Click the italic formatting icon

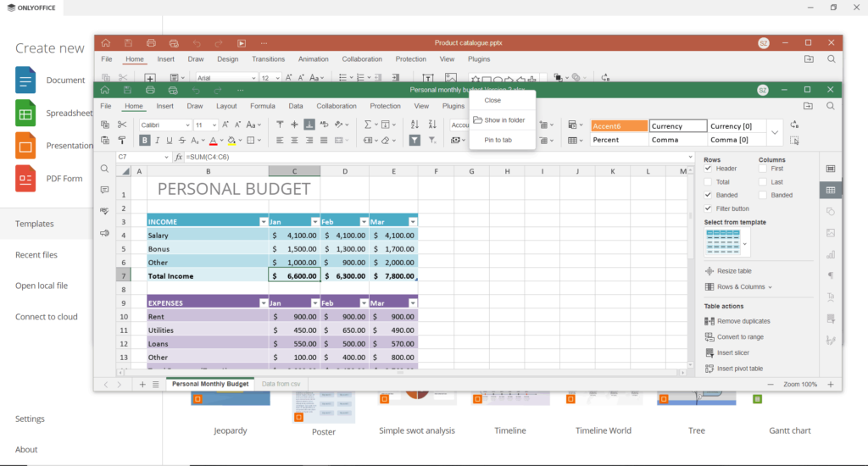click(157, 141)
